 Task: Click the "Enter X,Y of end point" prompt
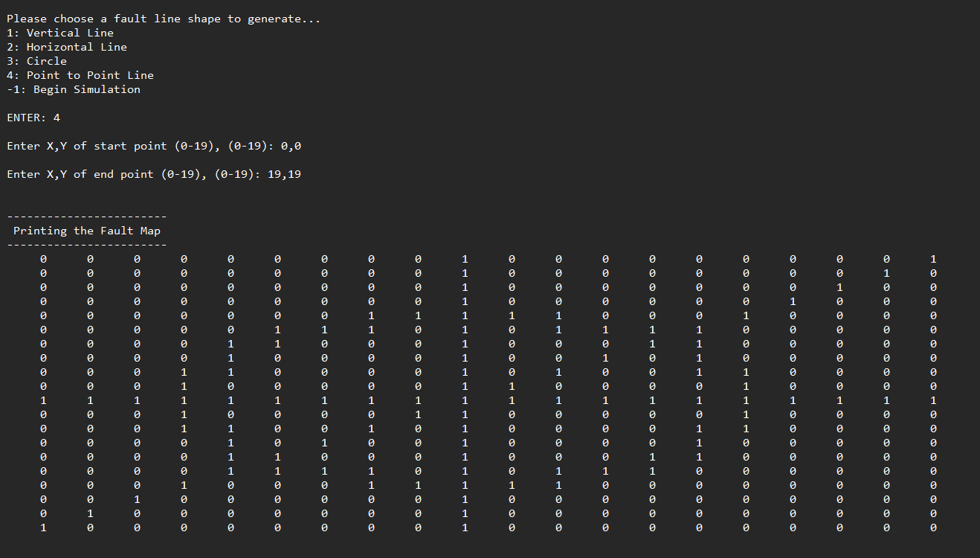point(134,174)
